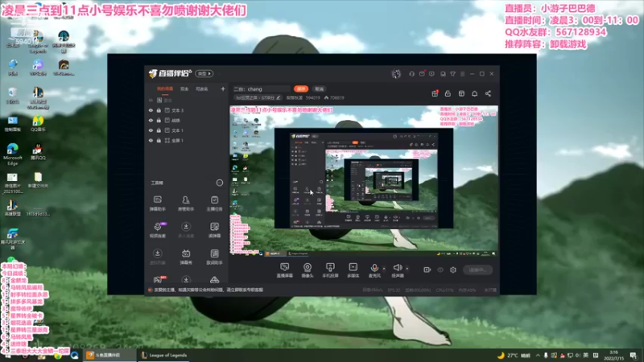Open the 弹幕助手 tool in the toolbox
The width and height of the screenshot is (644, 362).
[x=157, y=203]
